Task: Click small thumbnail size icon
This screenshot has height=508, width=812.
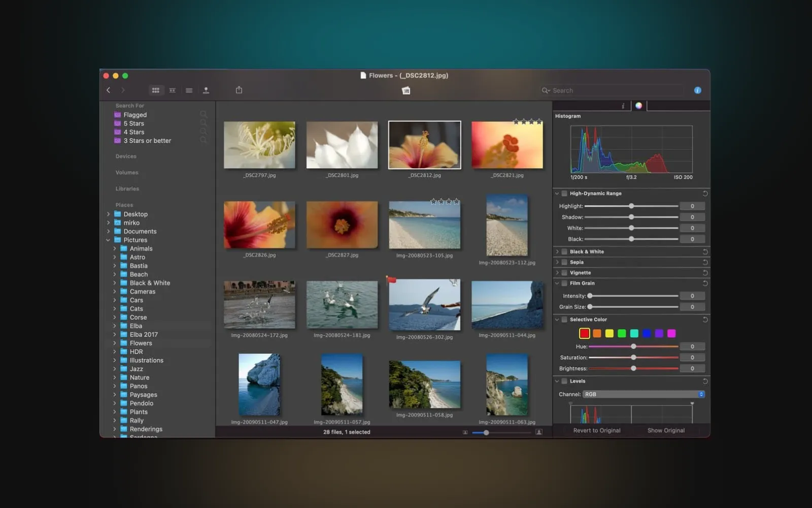Action: pos(465,432)
